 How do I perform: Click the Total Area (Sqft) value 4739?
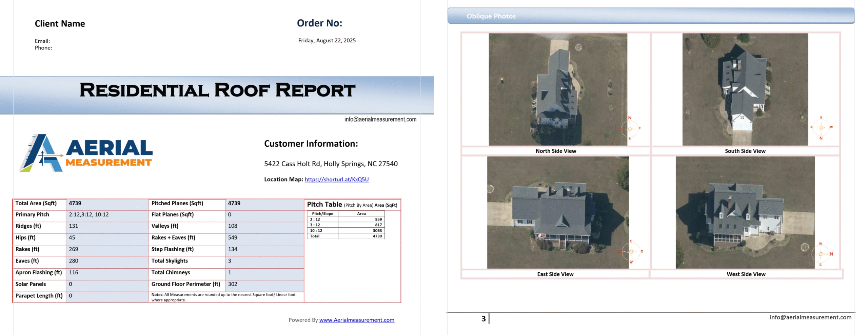click(x=75, y=203)
